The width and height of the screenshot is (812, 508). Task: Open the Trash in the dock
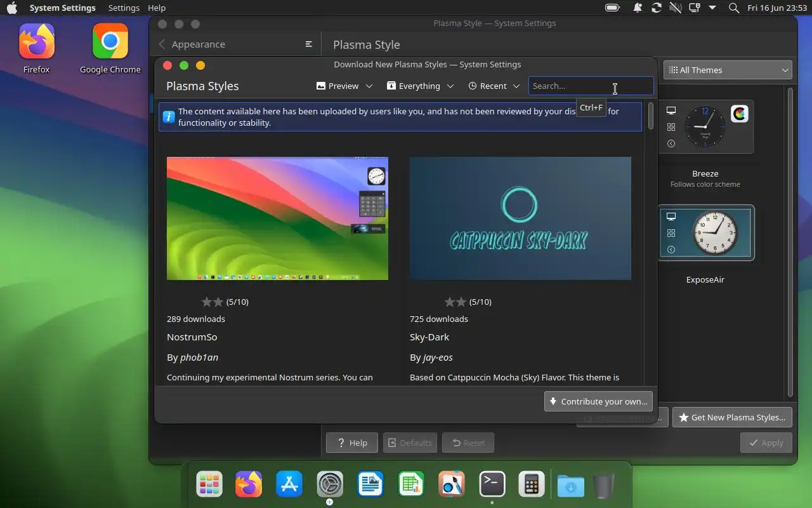(604, 486)
